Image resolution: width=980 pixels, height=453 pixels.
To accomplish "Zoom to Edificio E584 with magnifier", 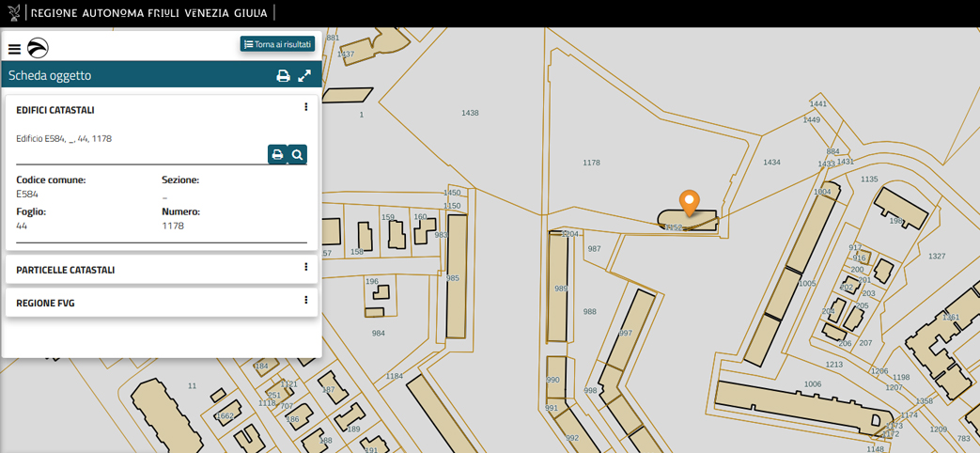I will (x=298, y=154).
